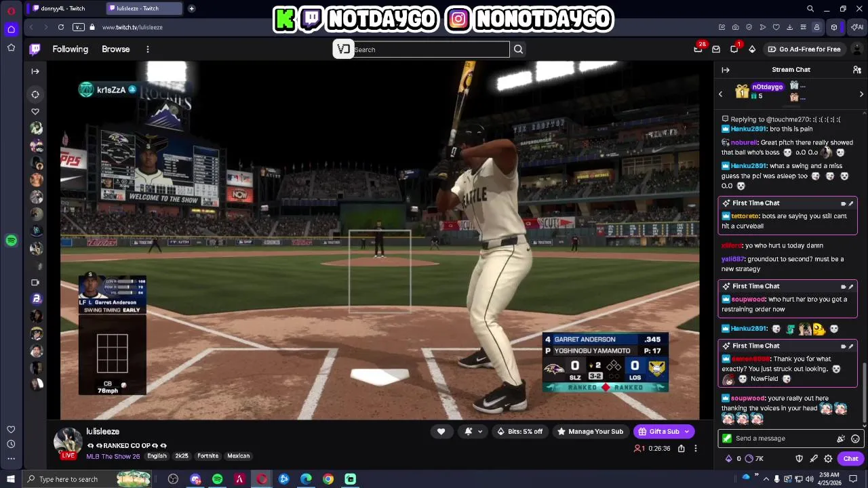This screenshot has height=488, width=868.
Task: Click chat scrollbar thumb
Action: pyautogui.click(x=864, y=393)
